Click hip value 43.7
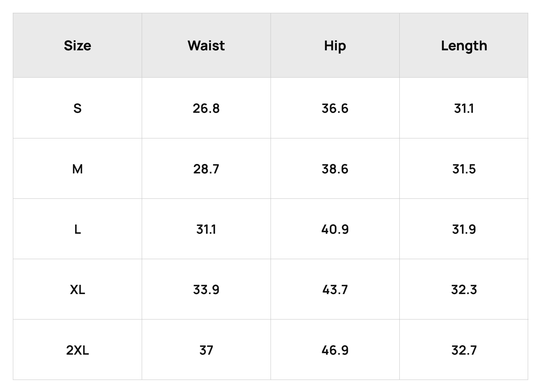 [335, 289]
